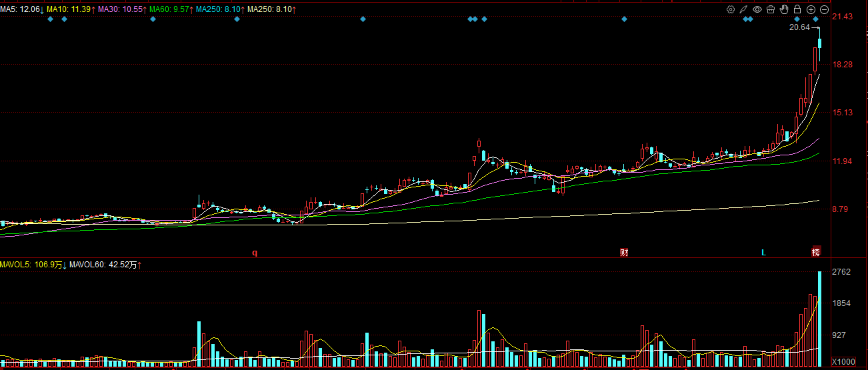Screen dimensions: 868x370
Task: Select the MAVOL60: 42.52万 volume label
Action: coord(105,265)
